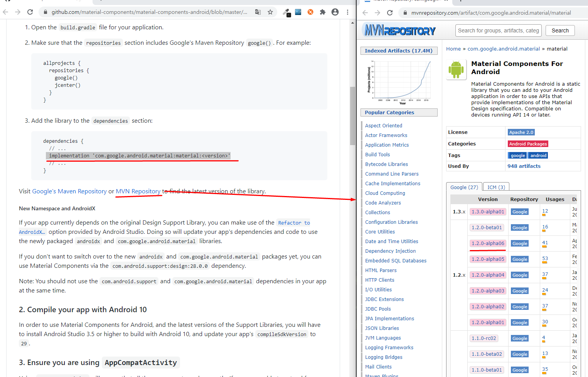Open Command Line Parsers category
The image size is (588, 377).
pos(392,174)
